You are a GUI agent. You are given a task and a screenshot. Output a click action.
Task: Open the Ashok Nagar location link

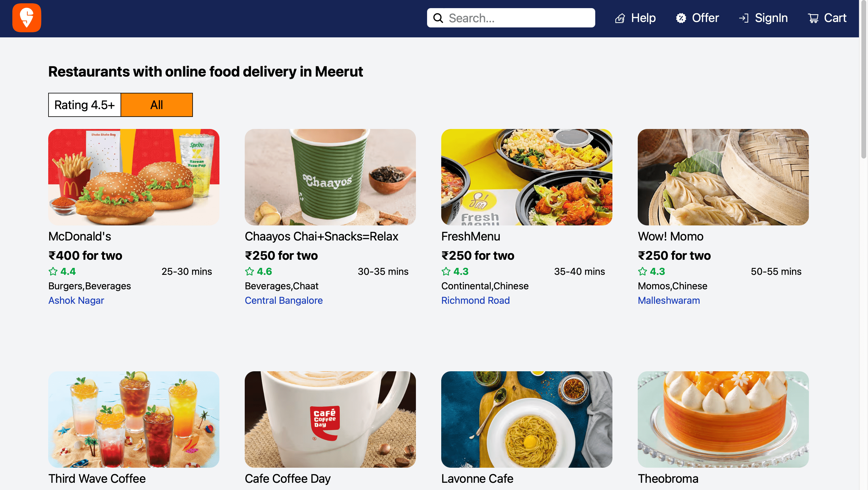coord(76,300)
